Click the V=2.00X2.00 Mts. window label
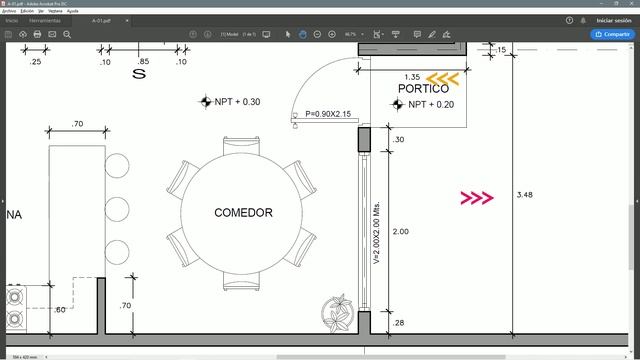The width and height of the screenshot is (640, 360). tap(376, 232)
